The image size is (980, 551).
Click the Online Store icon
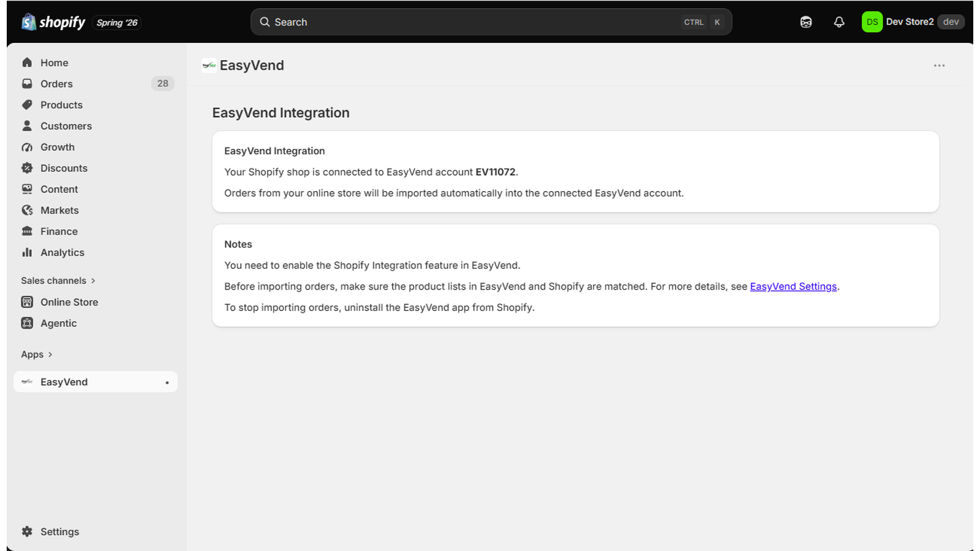click(x=27, y=302)
